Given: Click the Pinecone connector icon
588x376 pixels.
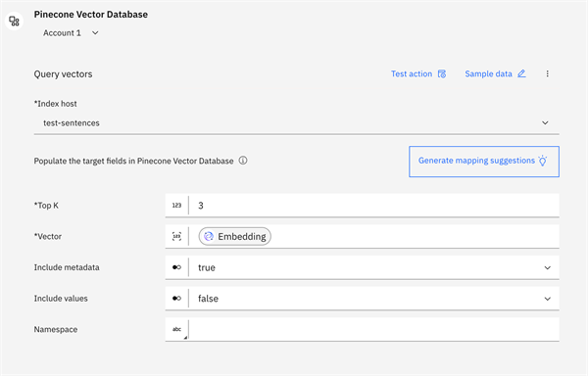Looking at the screenshot, I should coord(15,22).
